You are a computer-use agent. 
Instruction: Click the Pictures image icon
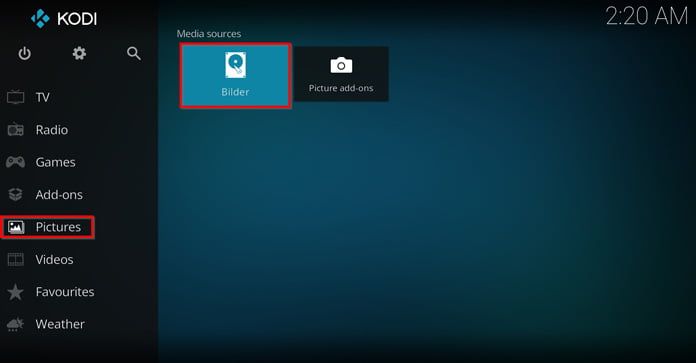16,227
